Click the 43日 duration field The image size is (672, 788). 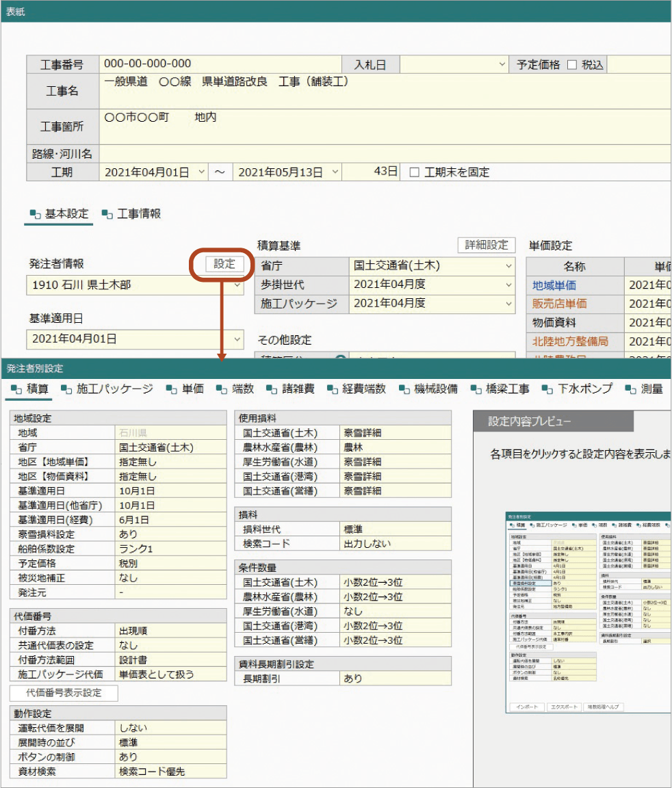[x=371, y=172]
